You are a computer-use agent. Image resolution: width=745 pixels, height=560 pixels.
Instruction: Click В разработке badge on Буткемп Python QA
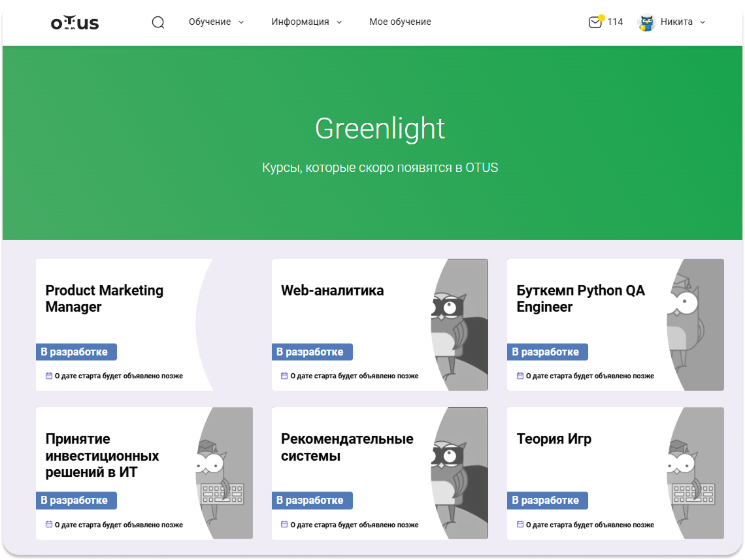pyautogui.click(x=548, y=352)
